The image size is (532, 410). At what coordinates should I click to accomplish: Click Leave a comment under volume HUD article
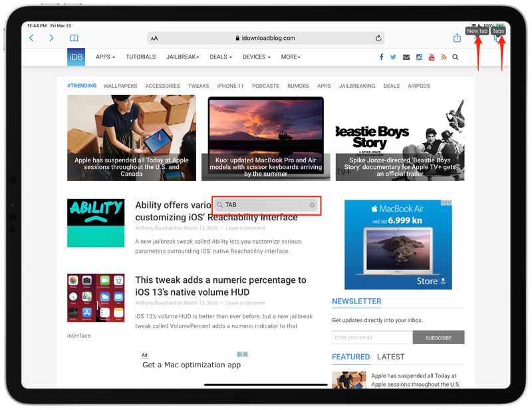coord(245,303)
